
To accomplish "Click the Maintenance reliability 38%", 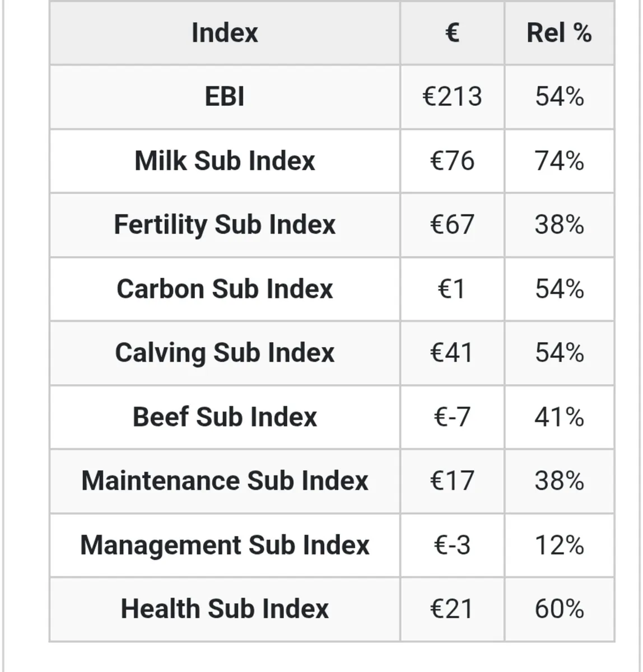I will click(559, 481).
